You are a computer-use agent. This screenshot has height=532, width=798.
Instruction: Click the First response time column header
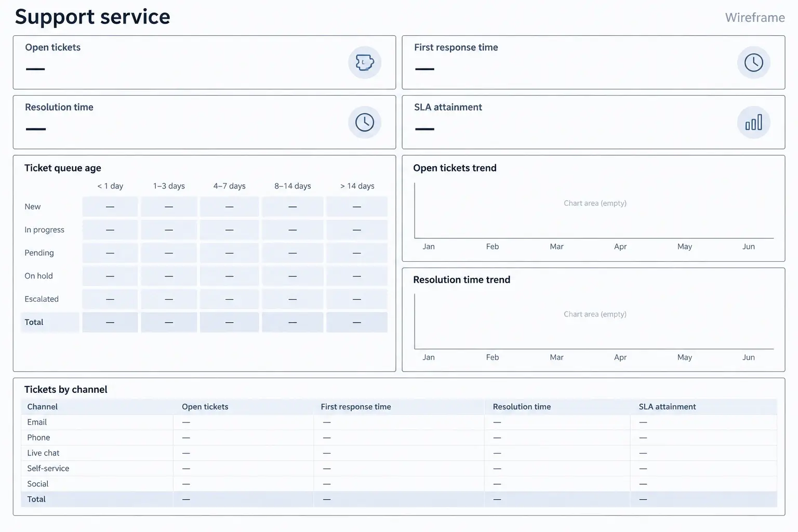(356, 407)
